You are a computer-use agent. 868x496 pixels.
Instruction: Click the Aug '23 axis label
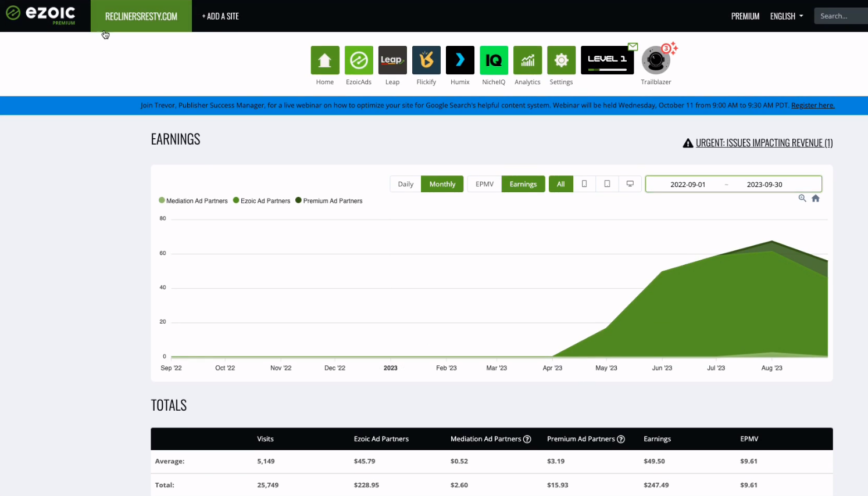coord(771,368)
